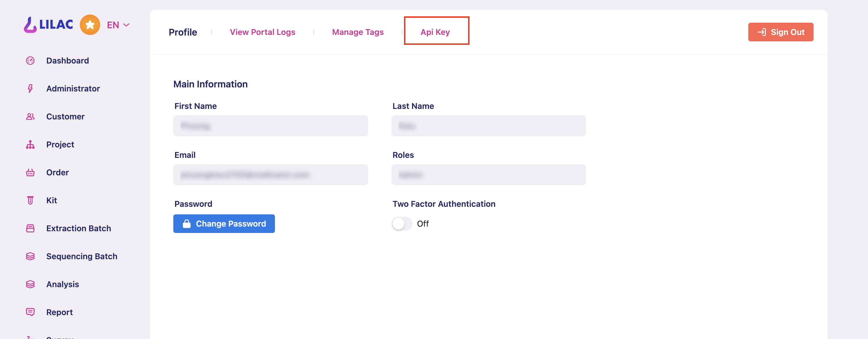The image size is (868, 339).
Task: Click the Main Information heading
Action: pyautogui.click(x=211, y=84)
